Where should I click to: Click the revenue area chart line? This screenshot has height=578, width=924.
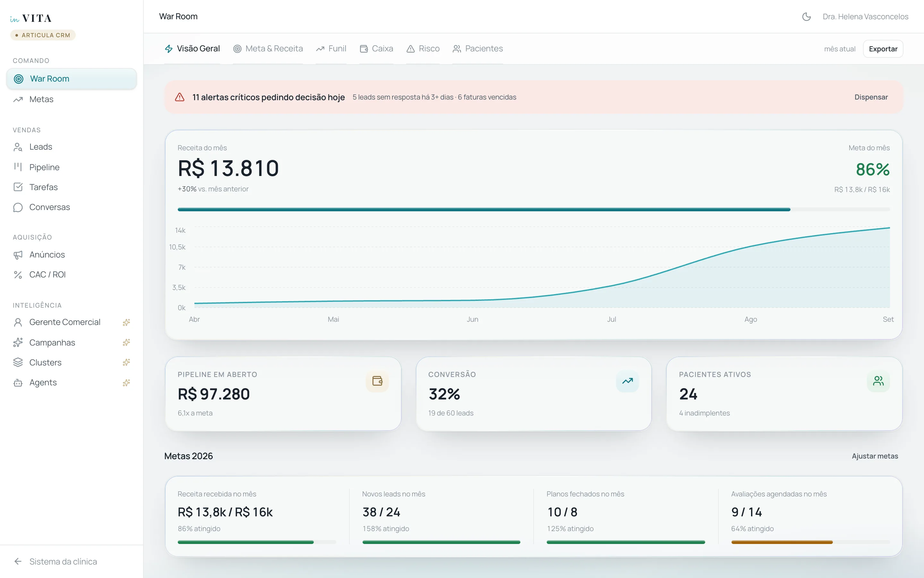click(542, 267)
